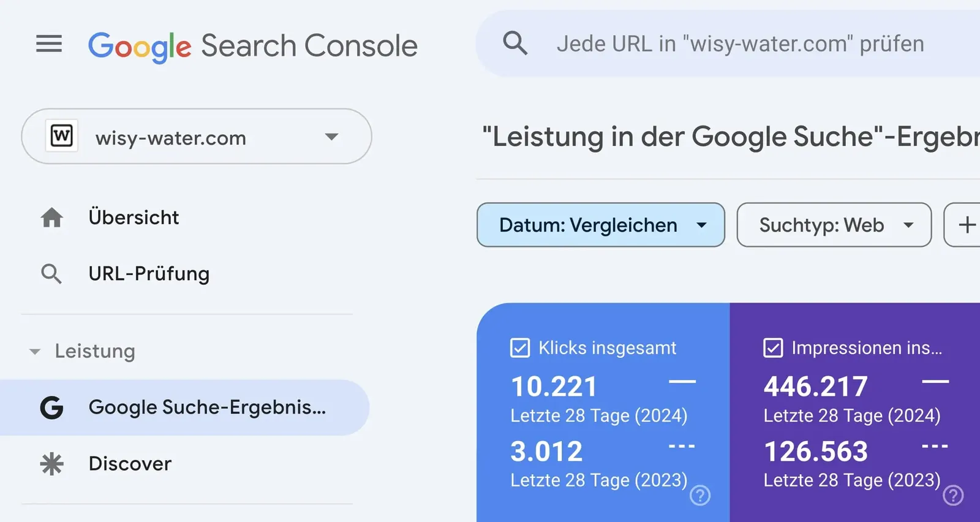Click the 3.012 clicks value for 2023
The image size is (980, 522).
[x=546, y=452]
